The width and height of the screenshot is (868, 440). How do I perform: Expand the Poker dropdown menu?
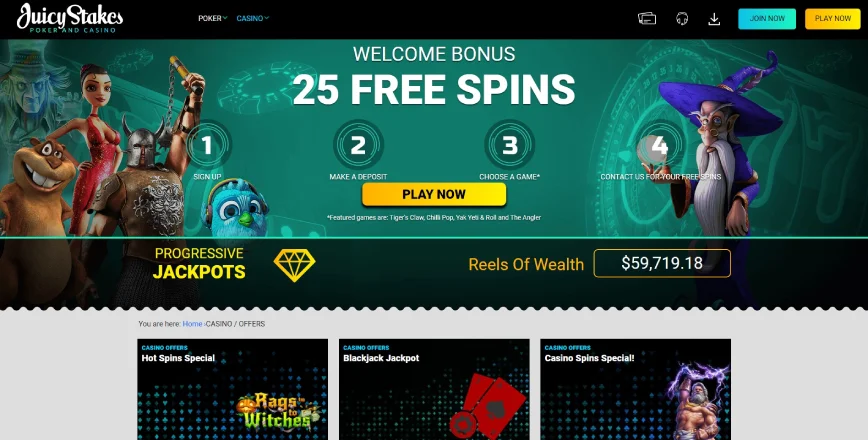point(213,18)
